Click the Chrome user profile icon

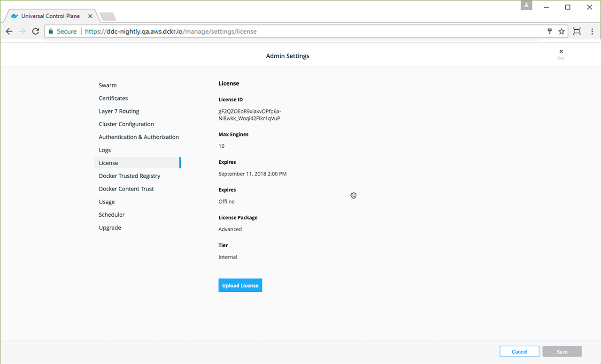(527, 5)
